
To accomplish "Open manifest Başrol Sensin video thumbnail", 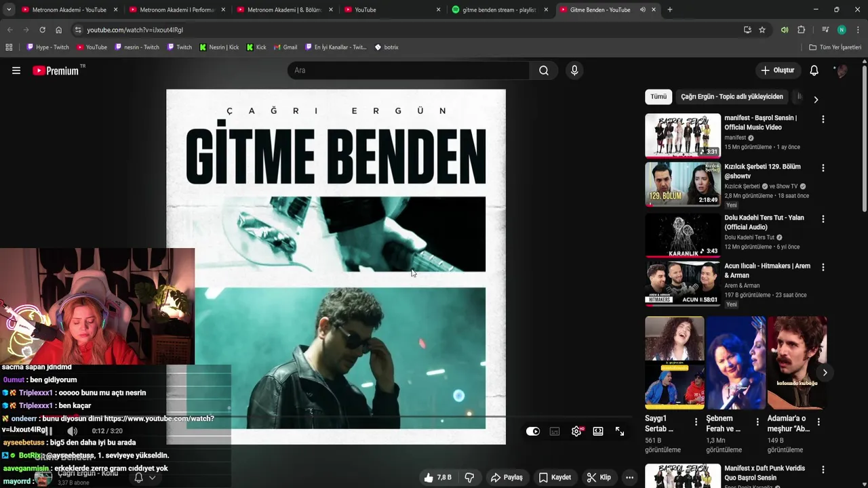I will point(683,136).
